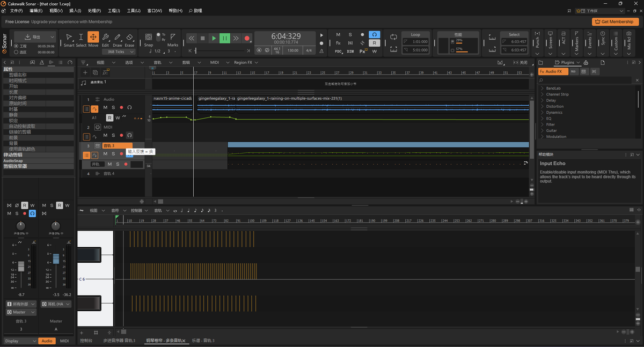
Task: Click the 导出 export button
Action: 35,36
